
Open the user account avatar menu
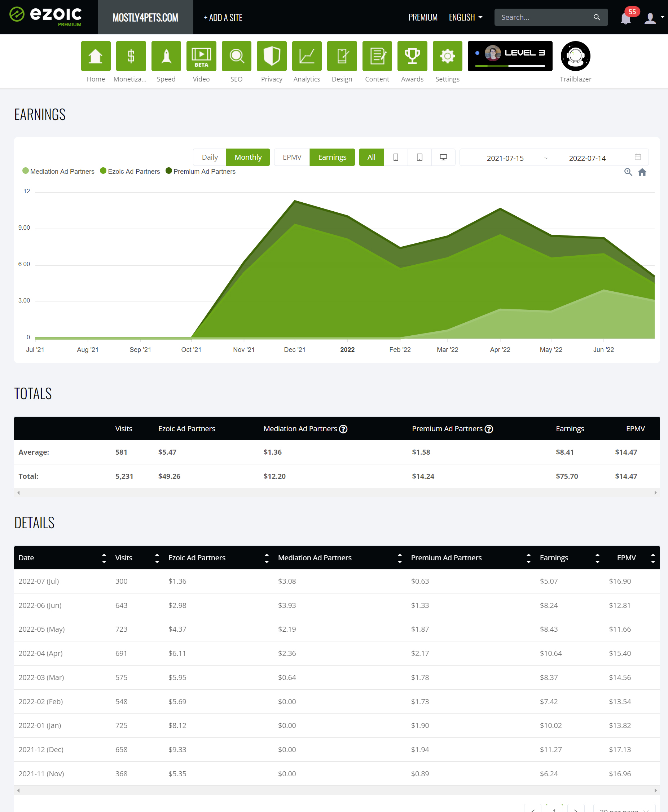coord(650,18)
